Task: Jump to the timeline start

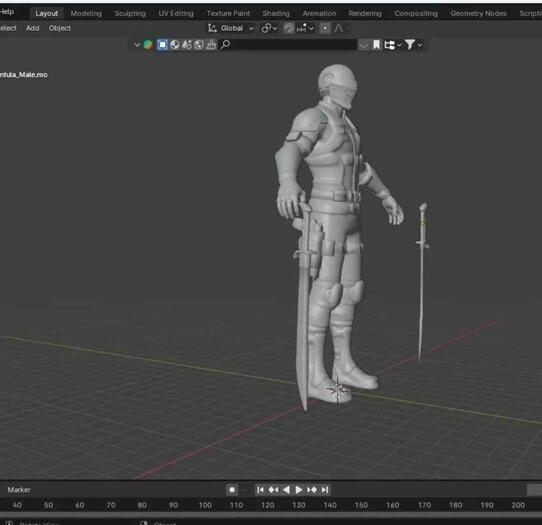Action: pyautogui.click(x=260, y=490)
